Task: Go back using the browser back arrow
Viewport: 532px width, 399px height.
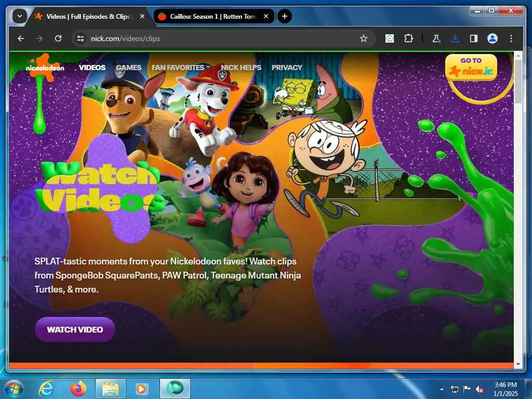Action: pyautogui.click(x=21, y=38)
